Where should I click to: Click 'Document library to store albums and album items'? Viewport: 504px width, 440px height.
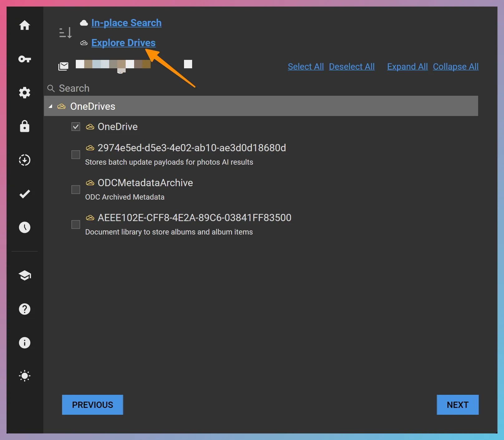pyautogui.click(x=169, y=232)
